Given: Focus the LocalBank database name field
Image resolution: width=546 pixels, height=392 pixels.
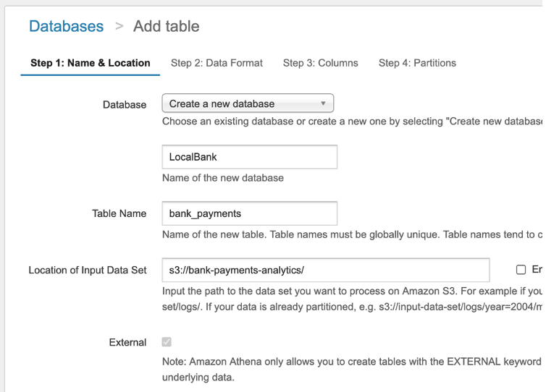Looking at the screenshot, I should (x=249, y=157).
